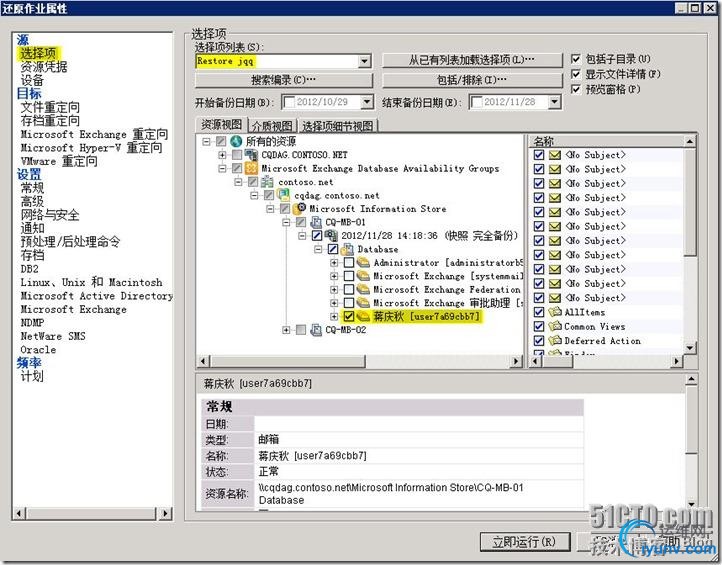Viewport: 722px width, 565px height.
Task: Click the mailbox icon for Administrator
Action: (x=364, y=262)
